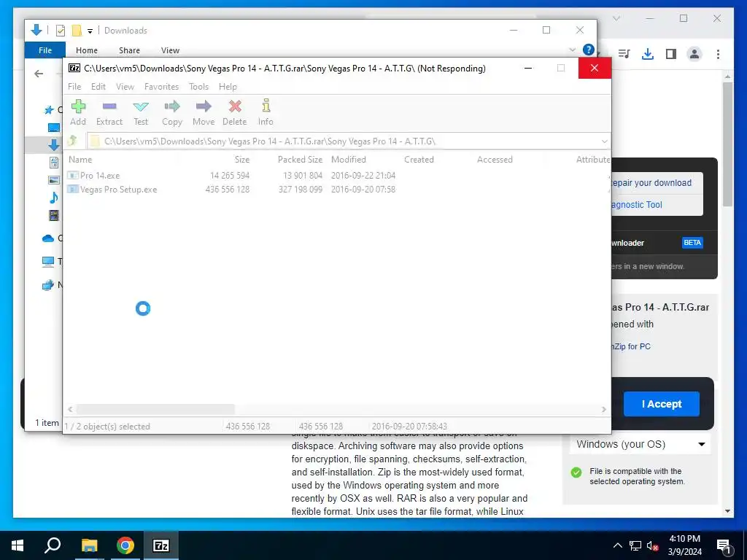Open the File tab in Downloads Explorer

pyautogui.click(x=45, y=50)
